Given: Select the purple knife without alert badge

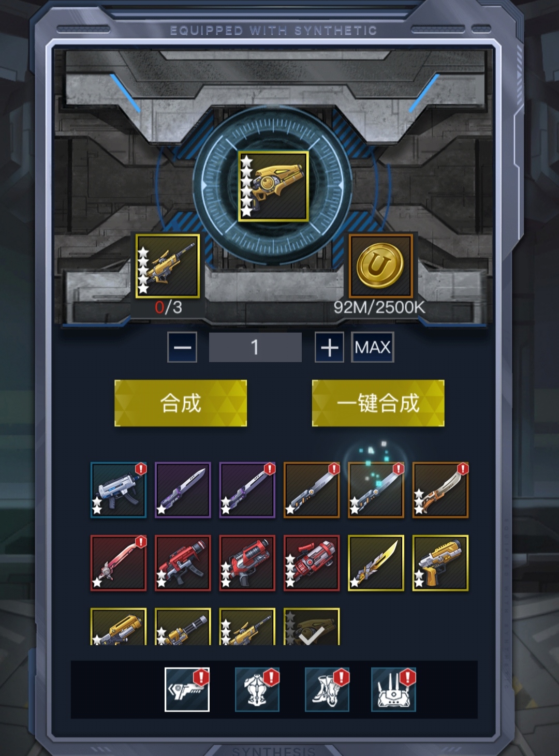Looking at the screenshot, I should (x=183, y=490).
